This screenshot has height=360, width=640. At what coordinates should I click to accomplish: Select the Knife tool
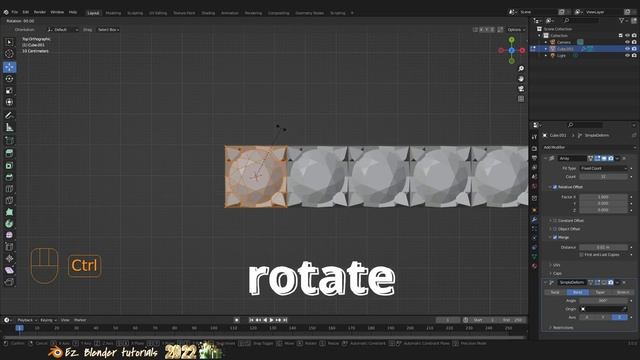click(x=9, y=200)
